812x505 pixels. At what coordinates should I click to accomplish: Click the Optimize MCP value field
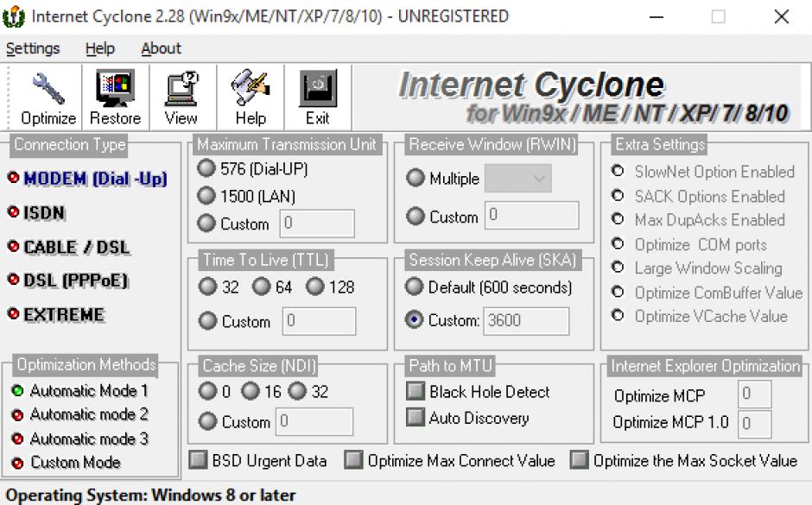754,395
